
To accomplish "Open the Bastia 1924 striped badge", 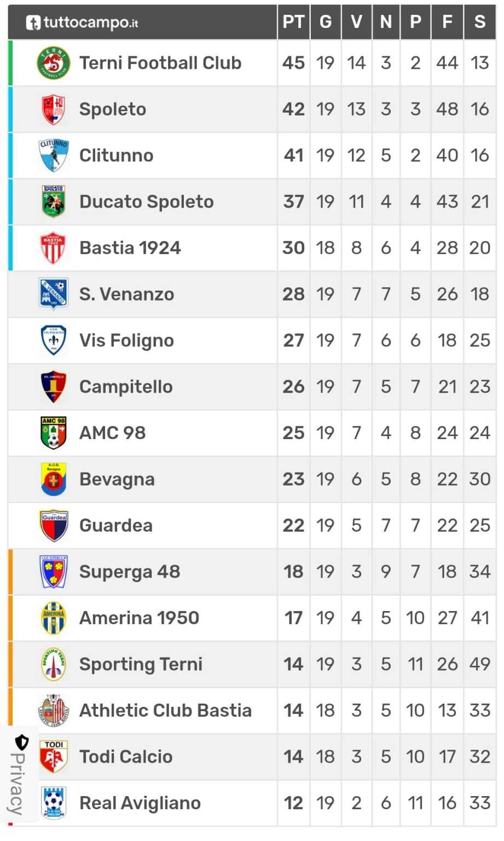I will pos(53,247).
